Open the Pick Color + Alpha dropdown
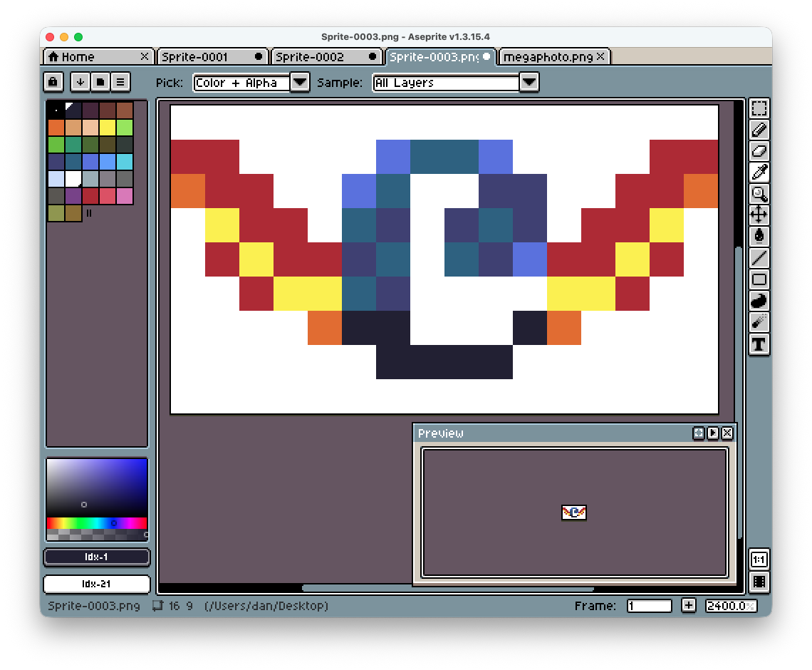This screenshot has height=670, width=812. [x=300, y=83]
